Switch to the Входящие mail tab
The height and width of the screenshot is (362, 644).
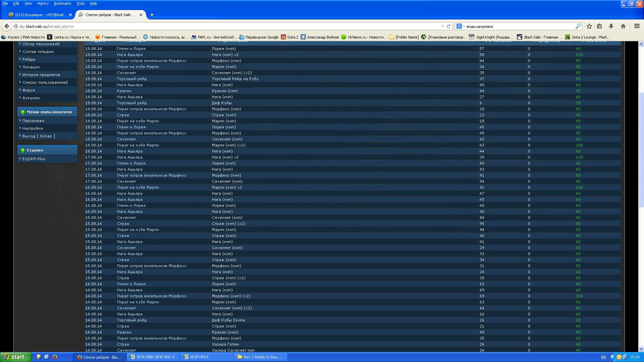point(40,15)
